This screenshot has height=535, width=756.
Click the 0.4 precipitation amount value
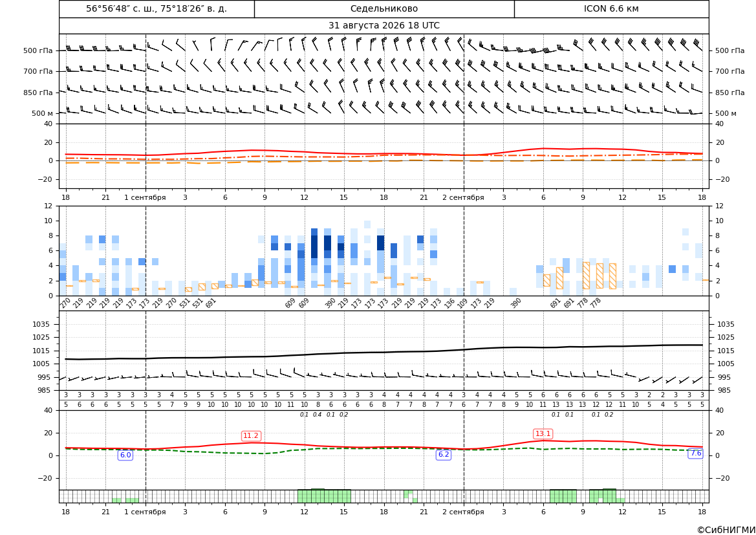[x=318, y=415]
